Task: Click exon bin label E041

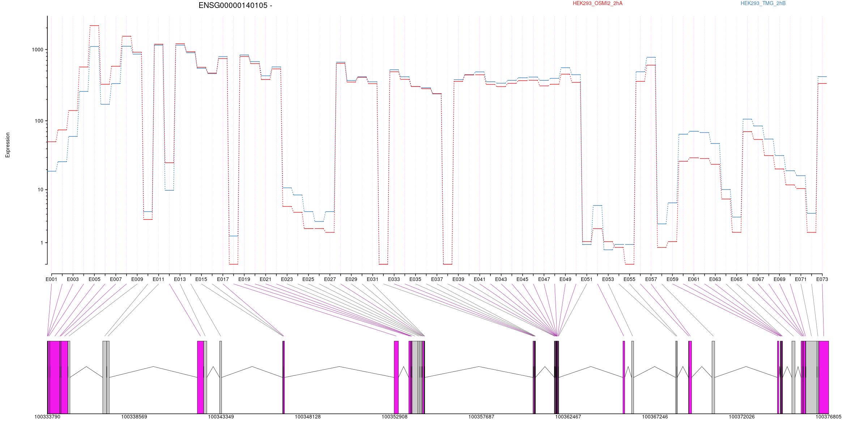Action: [x=480, y=279]
